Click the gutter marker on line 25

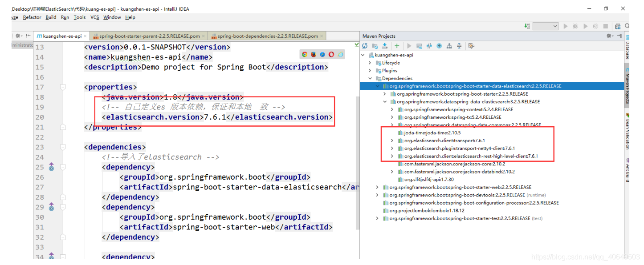[x=51, y=167]
